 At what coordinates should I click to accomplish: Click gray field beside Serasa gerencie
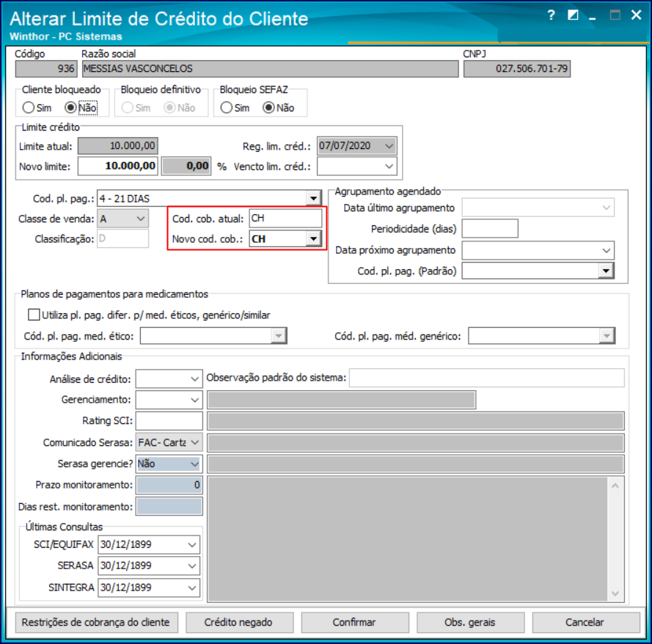(x=416, y=464)
